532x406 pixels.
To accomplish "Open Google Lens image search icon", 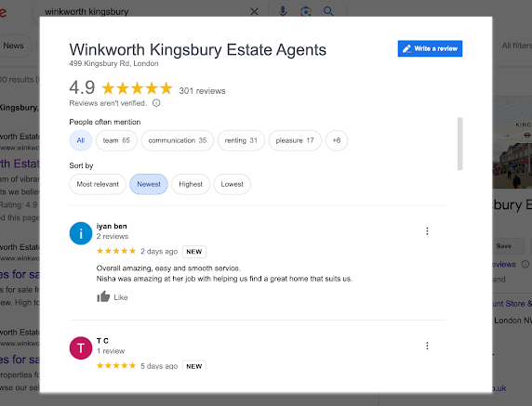I will coord(306,11).
